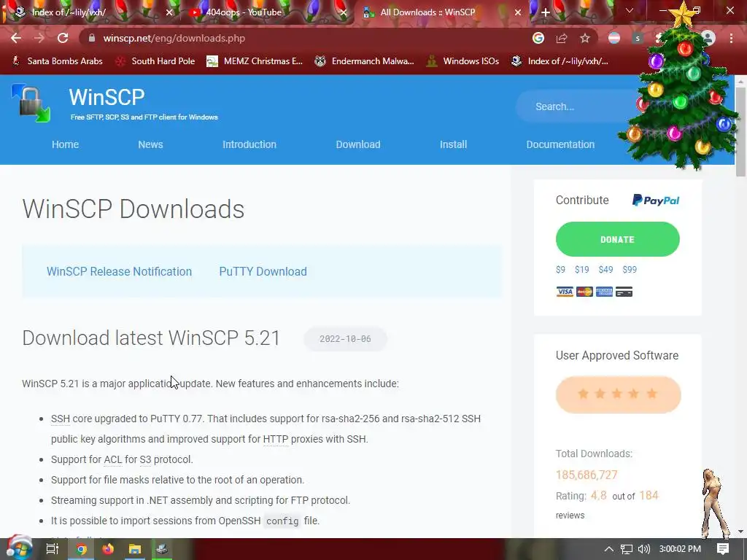
Task: Click the padlock site info icon
Action: click(x=92, y=38)
